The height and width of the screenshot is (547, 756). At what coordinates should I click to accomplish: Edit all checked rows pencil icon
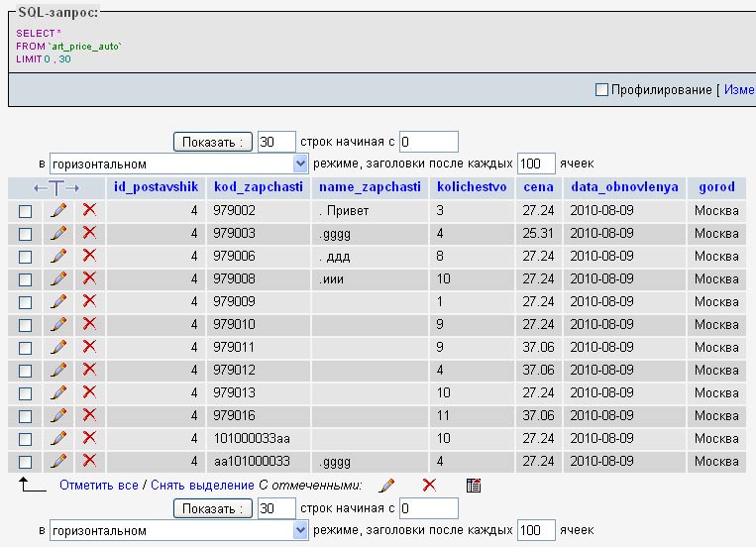click(386, 486)
